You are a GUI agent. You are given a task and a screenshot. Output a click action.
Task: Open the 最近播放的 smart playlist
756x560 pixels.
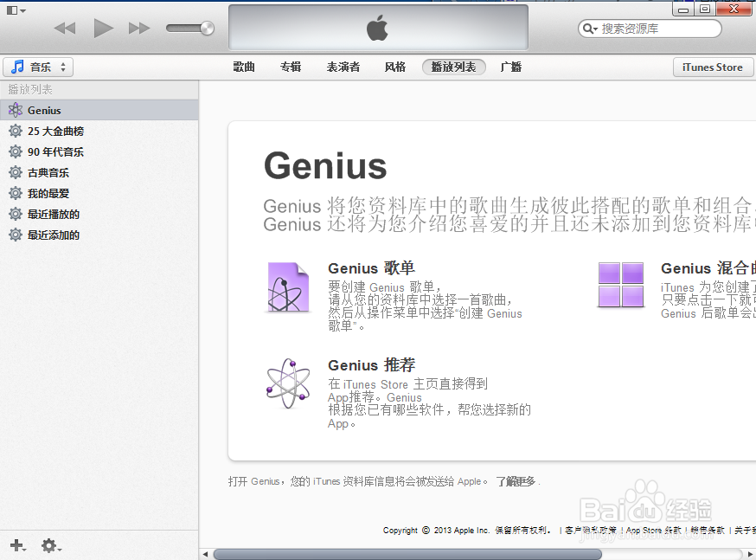click(99, 214)
